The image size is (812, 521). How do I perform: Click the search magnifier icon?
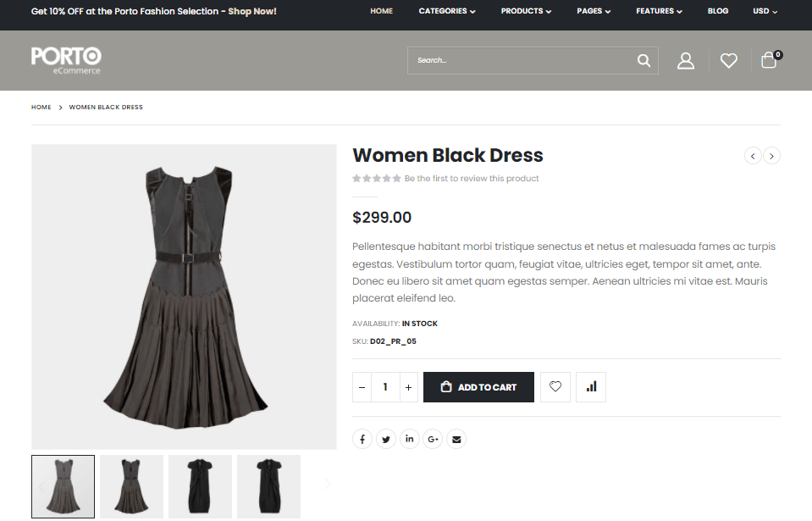(x=644, y=60)
